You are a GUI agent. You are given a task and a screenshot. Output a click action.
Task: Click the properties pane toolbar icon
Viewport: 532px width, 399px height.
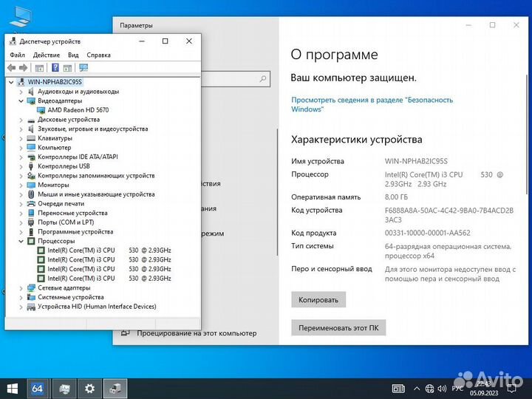click(39, 68)
